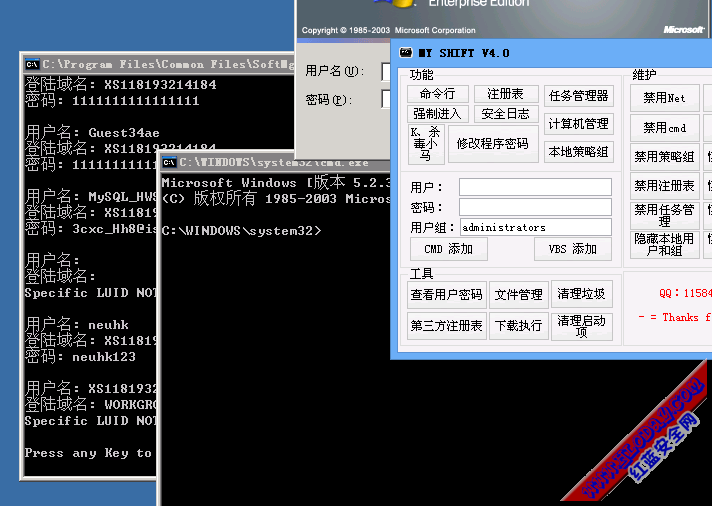712x506 pixels.
Task: Click the neuhk123 password line
Action: point(80,357)
